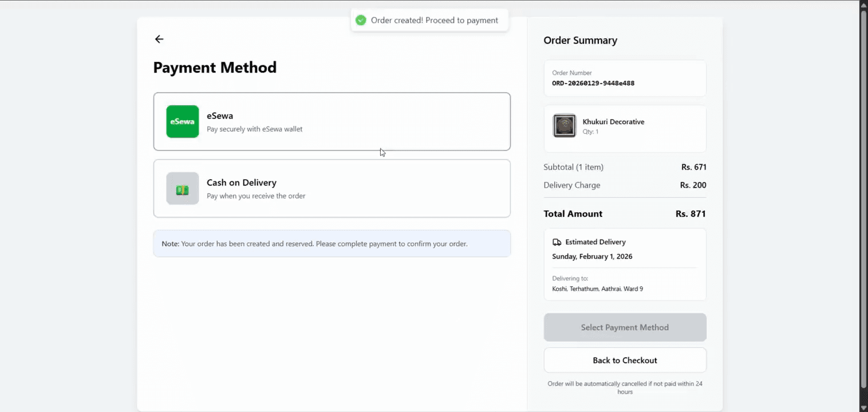This screenshot has height=412, width=868.
Task: Click the Estimated Delivery truck icon
Action: pos(557,242)
